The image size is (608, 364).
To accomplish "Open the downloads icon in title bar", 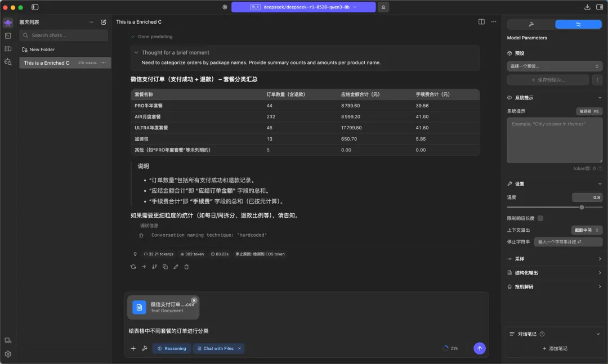I will (x=587, y=7).
